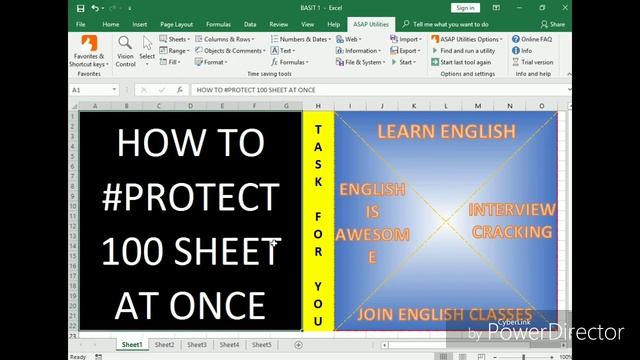Click the macro recording status bar icon

coord(98,357)
